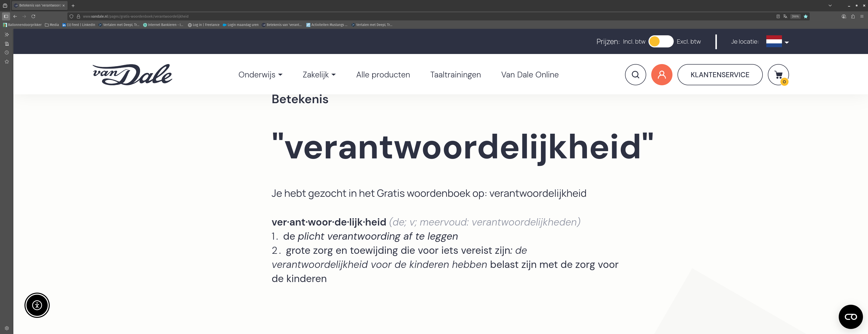This screenshot has width=868, height=334.
Task: Open the shopping cart icon
Action: pos(778,74)
